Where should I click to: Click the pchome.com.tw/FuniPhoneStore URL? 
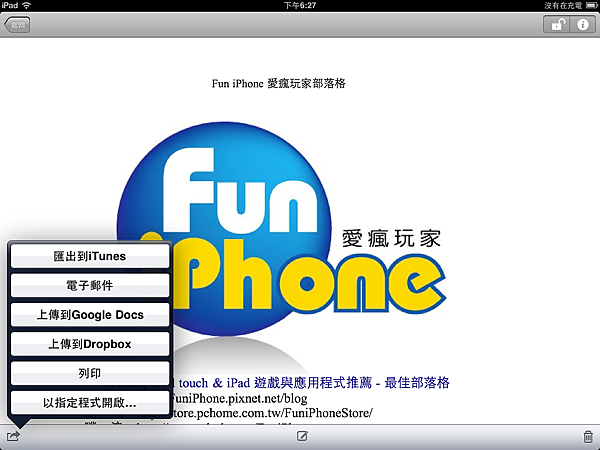pyautogui.click(x=272, y=413)
